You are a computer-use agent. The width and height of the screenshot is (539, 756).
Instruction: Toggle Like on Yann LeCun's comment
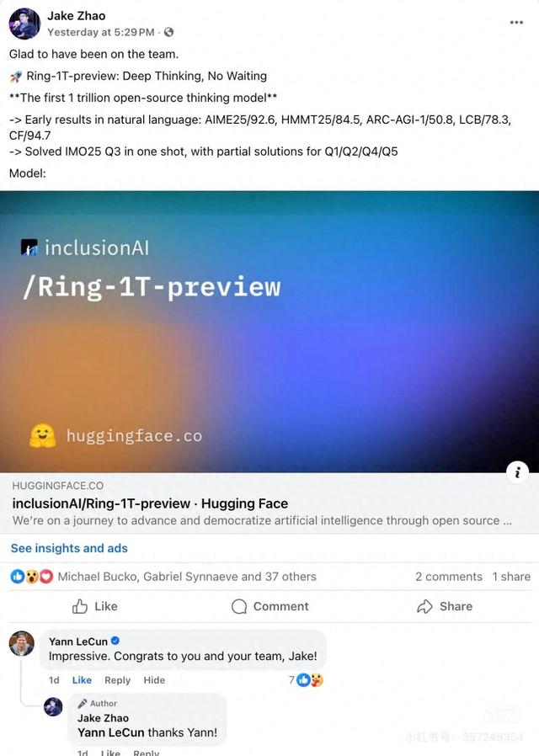tap(82, 680)
